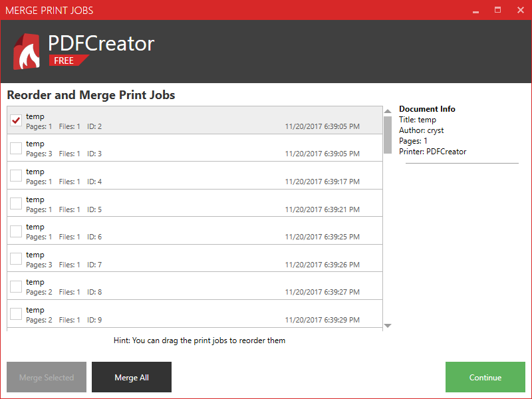Mark the checkbox for job ID 7
This screenshot has height=399, width=532.
click(17, 259)
